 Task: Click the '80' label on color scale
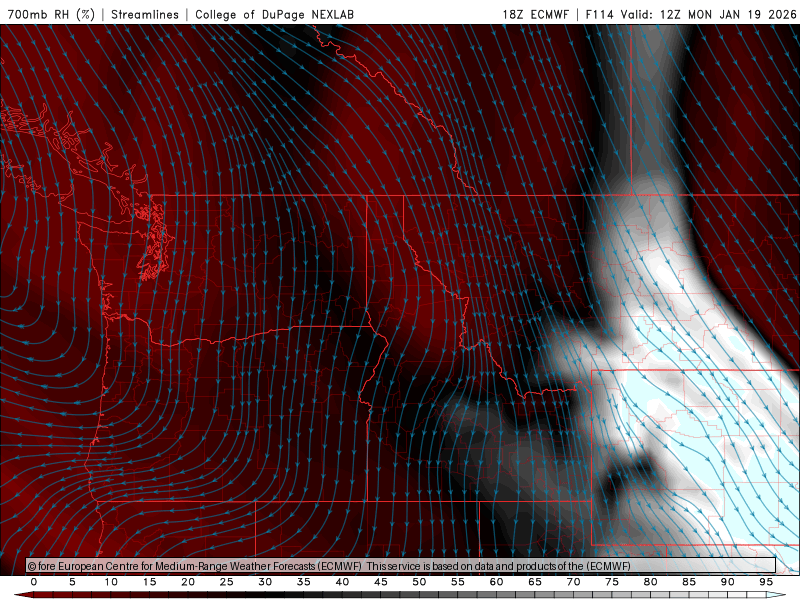651,582
